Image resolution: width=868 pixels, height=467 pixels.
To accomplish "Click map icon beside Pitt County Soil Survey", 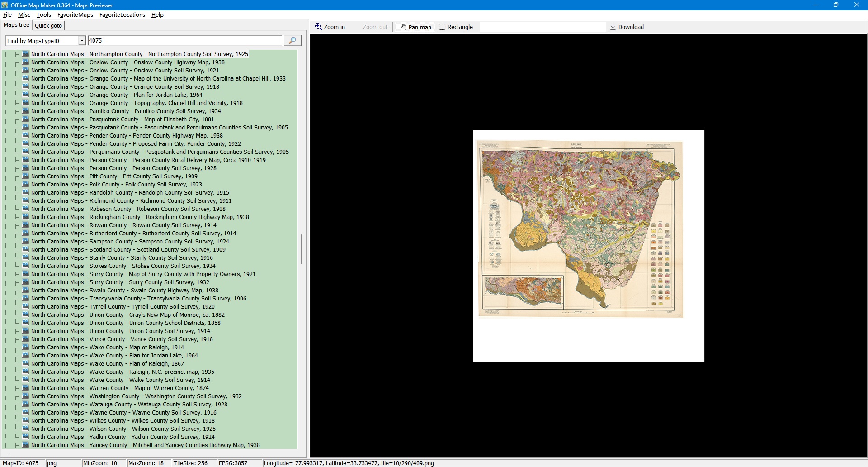I will pos(25,176).
